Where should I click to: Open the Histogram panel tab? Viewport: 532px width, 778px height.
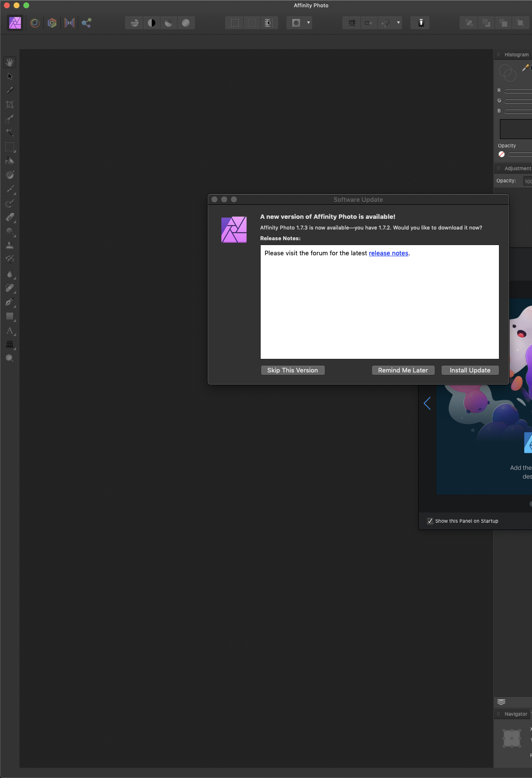coord(516,55)
